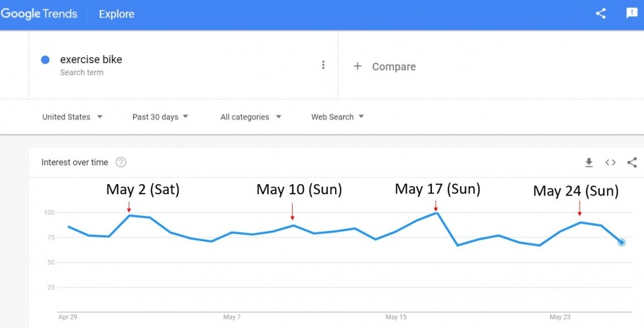This screenshot has height=331, width=644.
Task: Download the Interest over time chart data
Action: [588, 162]
